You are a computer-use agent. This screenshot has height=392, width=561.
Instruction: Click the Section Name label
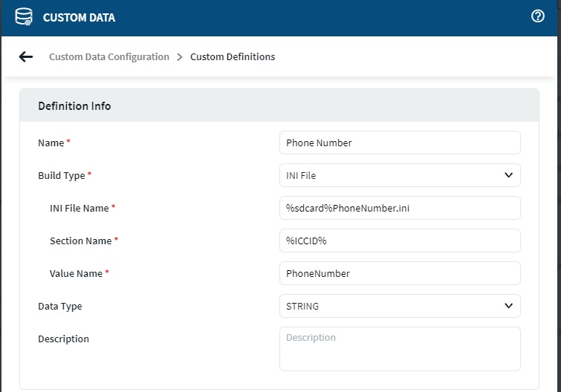point(80,241)
